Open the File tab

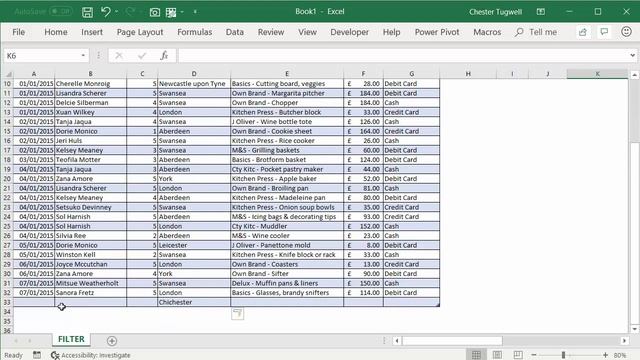pos(18,32)
